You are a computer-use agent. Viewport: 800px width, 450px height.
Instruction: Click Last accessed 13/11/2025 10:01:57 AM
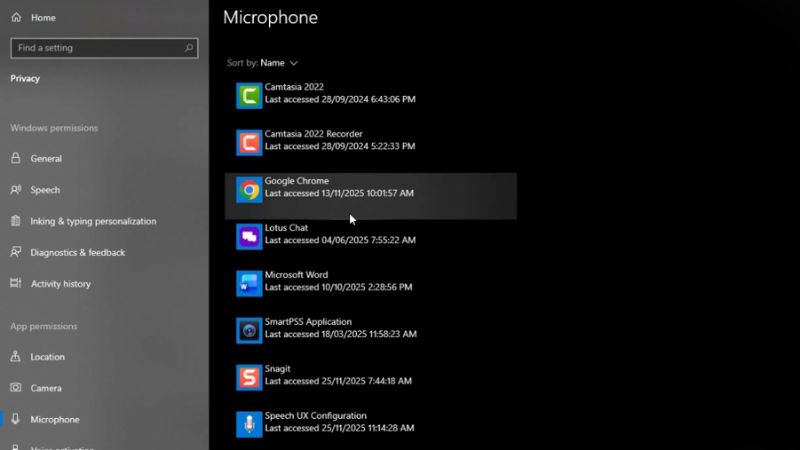point(339,193)
